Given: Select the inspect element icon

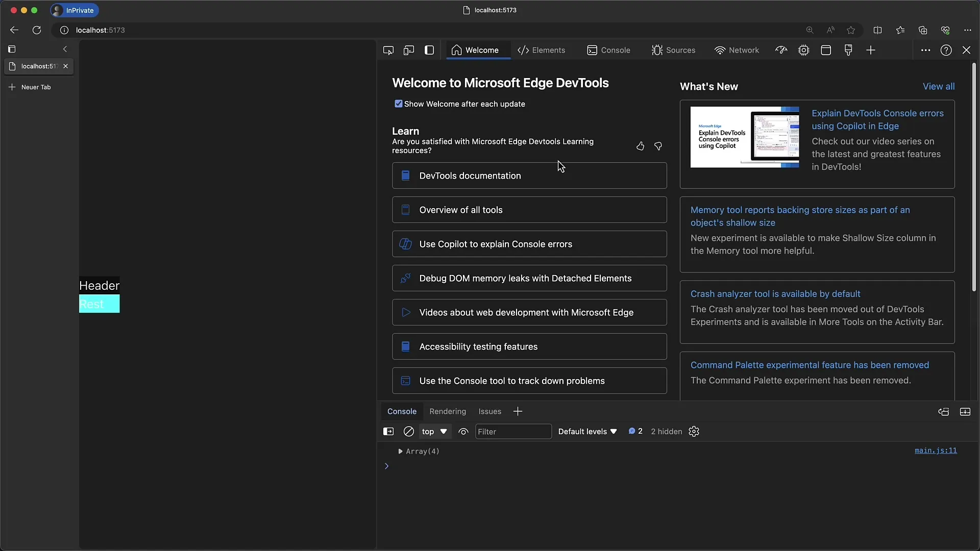Looking at the screenshot, I should click(388, 50).
